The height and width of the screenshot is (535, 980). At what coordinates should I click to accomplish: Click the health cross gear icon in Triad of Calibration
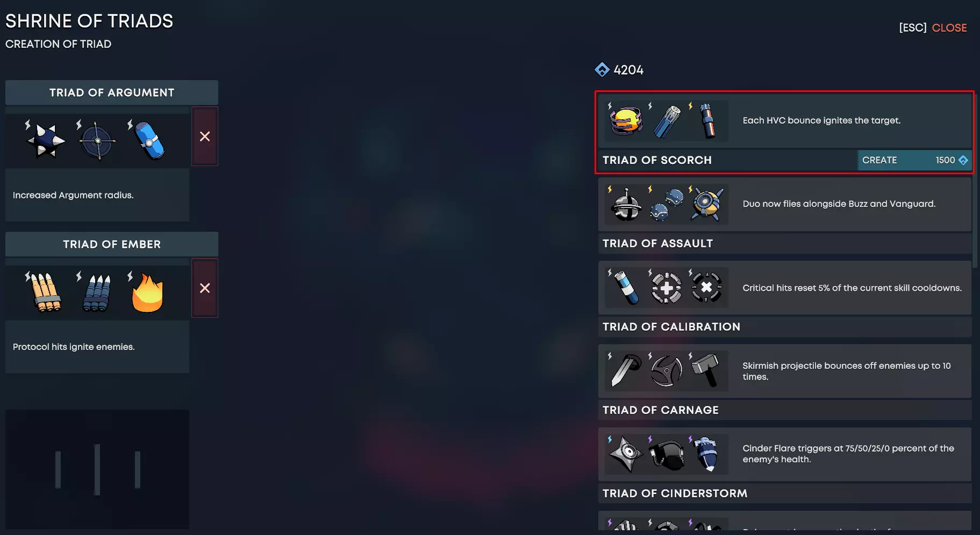(666, 288)
